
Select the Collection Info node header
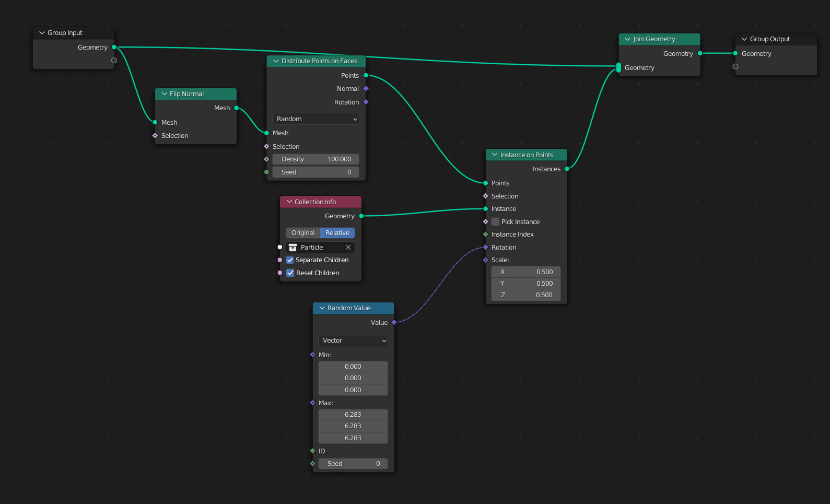[321, 202]
